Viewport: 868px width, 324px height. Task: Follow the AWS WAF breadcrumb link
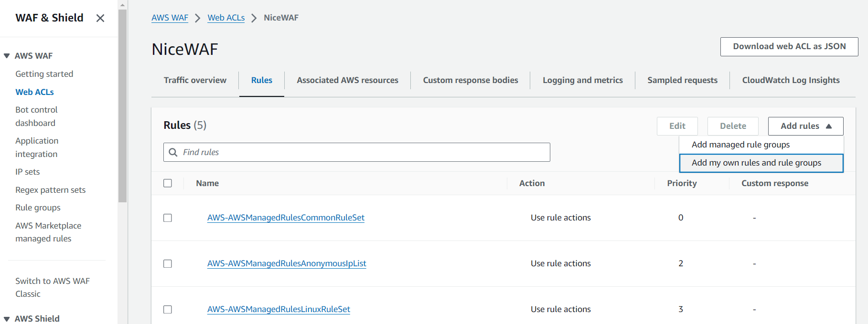tap(170, 18)
